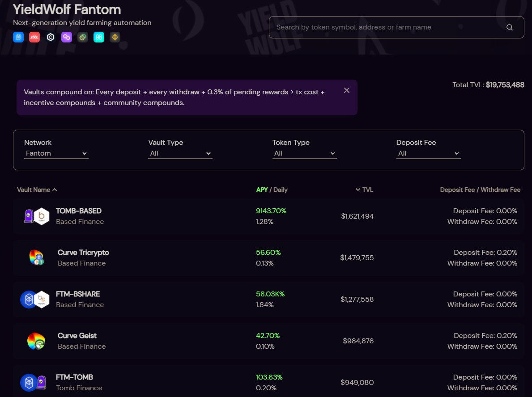Open the Curve Tricrypto vault name
Image resolution: width=532 pixels, height=397 pixels.
pos(83,253)
